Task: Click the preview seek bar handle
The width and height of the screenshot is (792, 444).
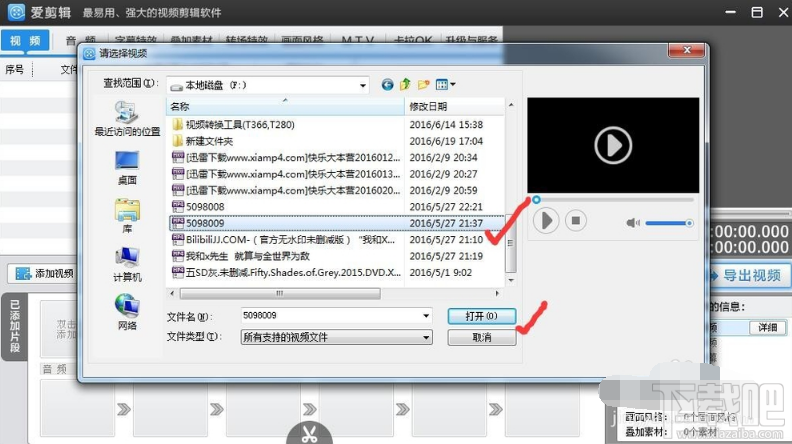Action: [x=536, y=200]
